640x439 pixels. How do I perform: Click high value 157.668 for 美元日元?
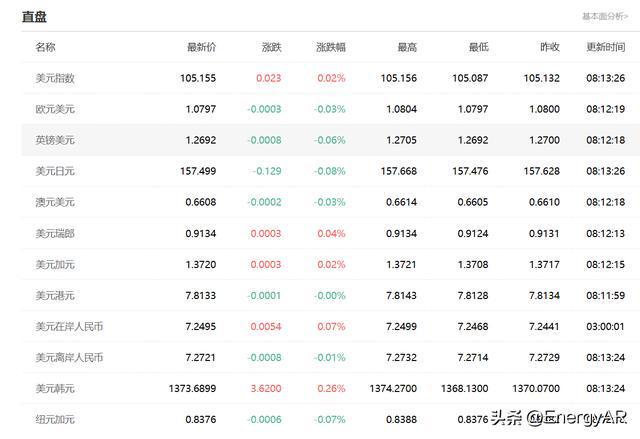pos(399,171)
